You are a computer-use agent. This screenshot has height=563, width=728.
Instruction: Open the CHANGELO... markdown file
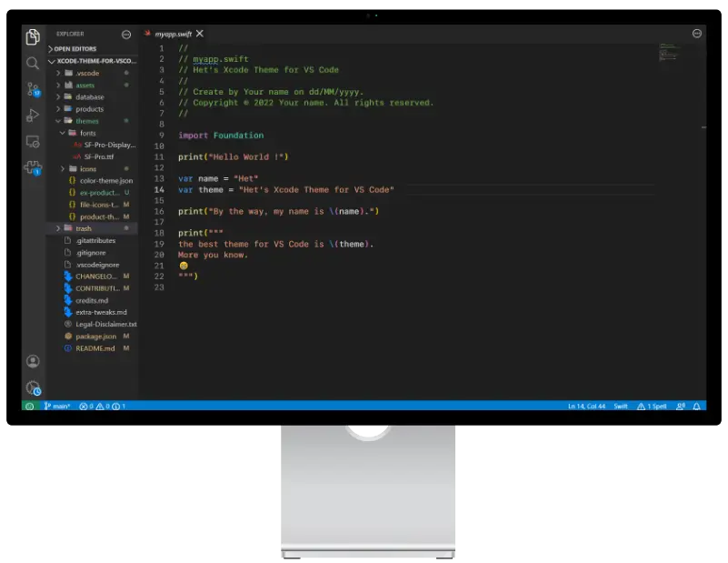pos(92,276)
